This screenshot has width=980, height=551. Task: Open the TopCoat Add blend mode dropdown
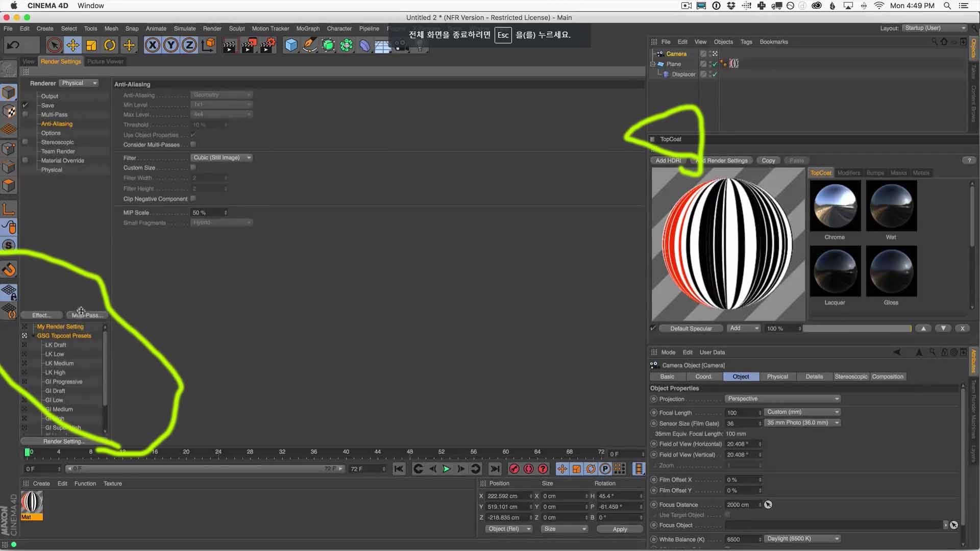pyautogui.click(x=744, y=328)
